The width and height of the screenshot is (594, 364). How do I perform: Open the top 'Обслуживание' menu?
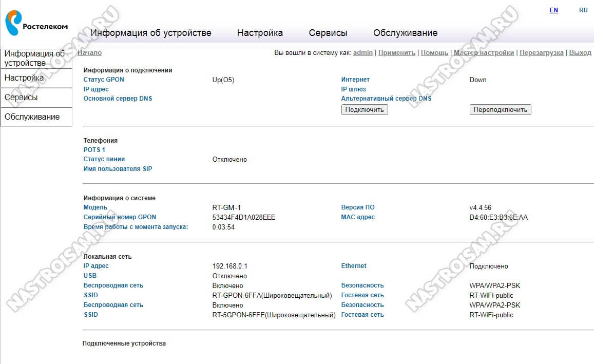(405, 33)
